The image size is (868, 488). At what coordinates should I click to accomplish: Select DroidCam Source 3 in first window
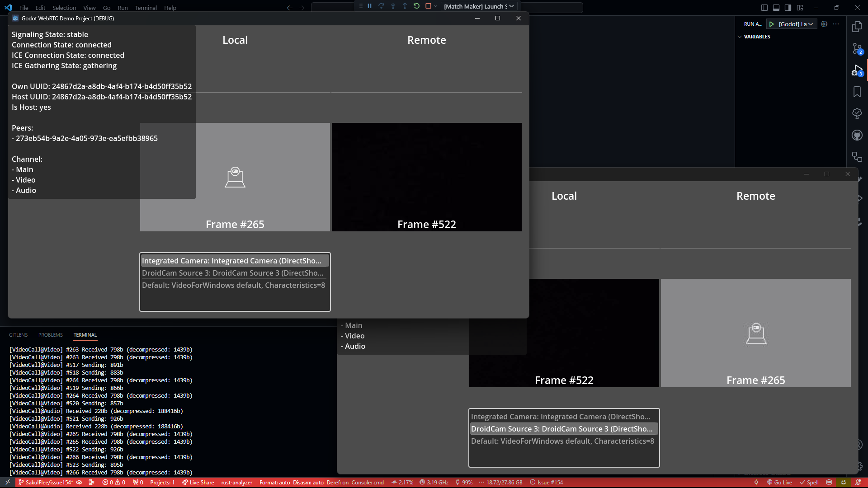pos(233,273)
